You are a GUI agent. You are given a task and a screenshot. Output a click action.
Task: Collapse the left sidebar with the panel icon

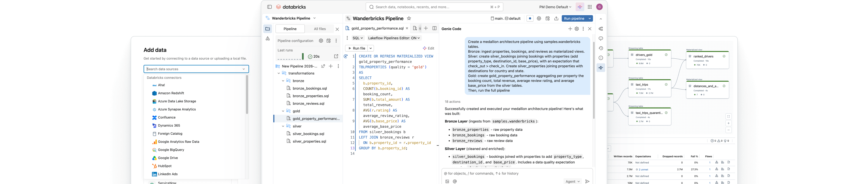click(x=269, y=7)
